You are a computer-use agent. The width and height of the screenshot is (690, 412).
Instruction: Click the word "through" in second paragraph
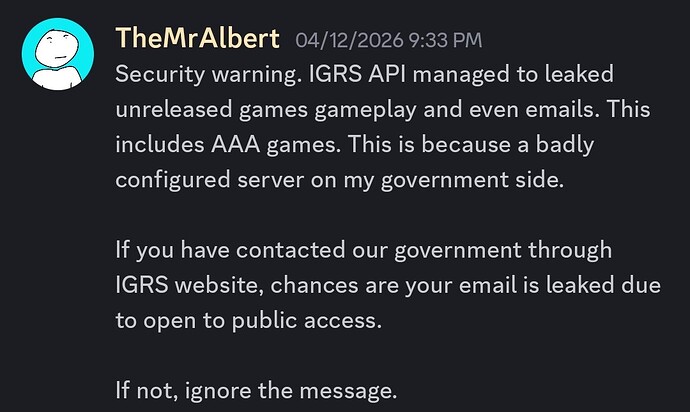tap(570, 250)
